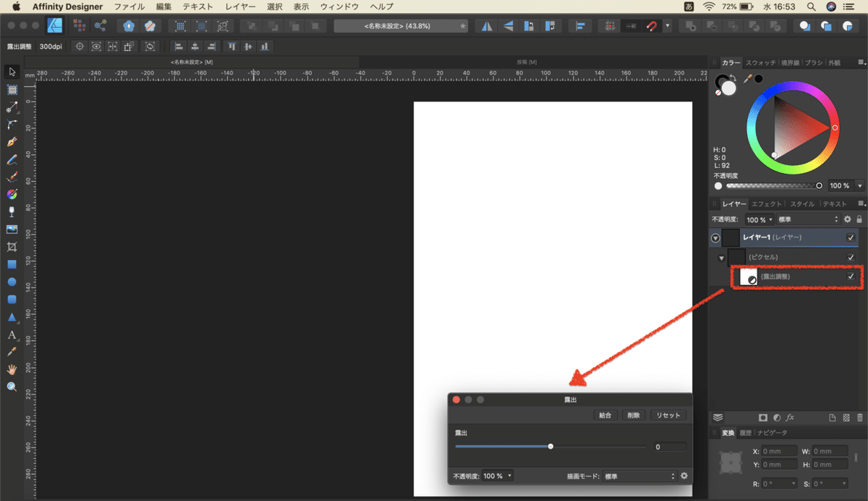Open the レイヤー menu in menu bar

pyautogui.click(x=240, y=6)
